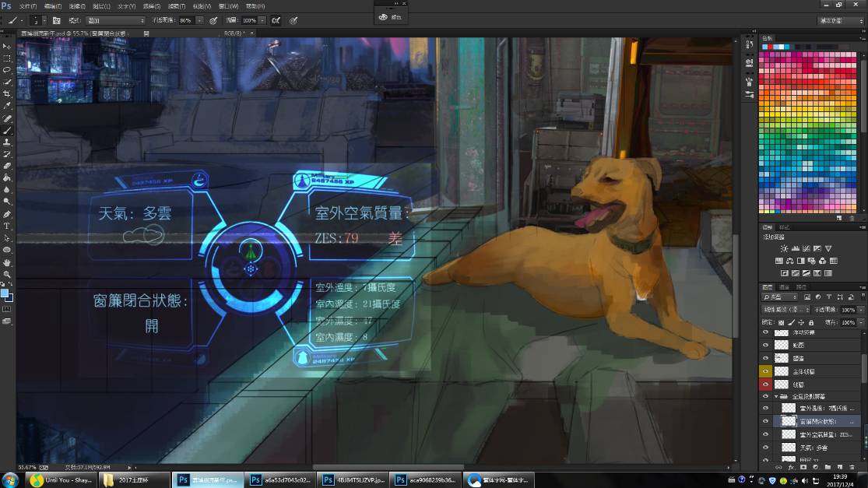Select the Eraser tool
This screenshot has width=868, height=488.
(x=7, y=166)
